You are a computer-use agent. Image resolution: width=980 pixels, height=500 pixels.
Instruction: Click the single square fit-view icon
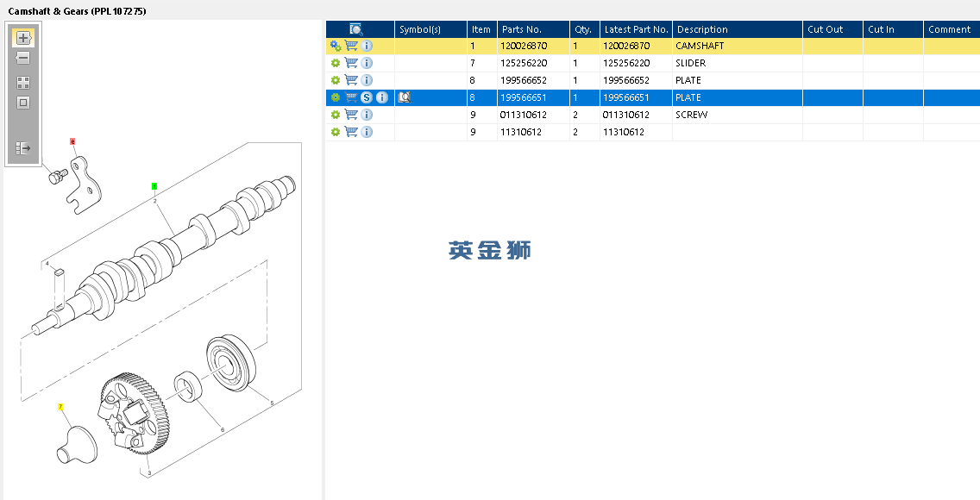(23, 103)
